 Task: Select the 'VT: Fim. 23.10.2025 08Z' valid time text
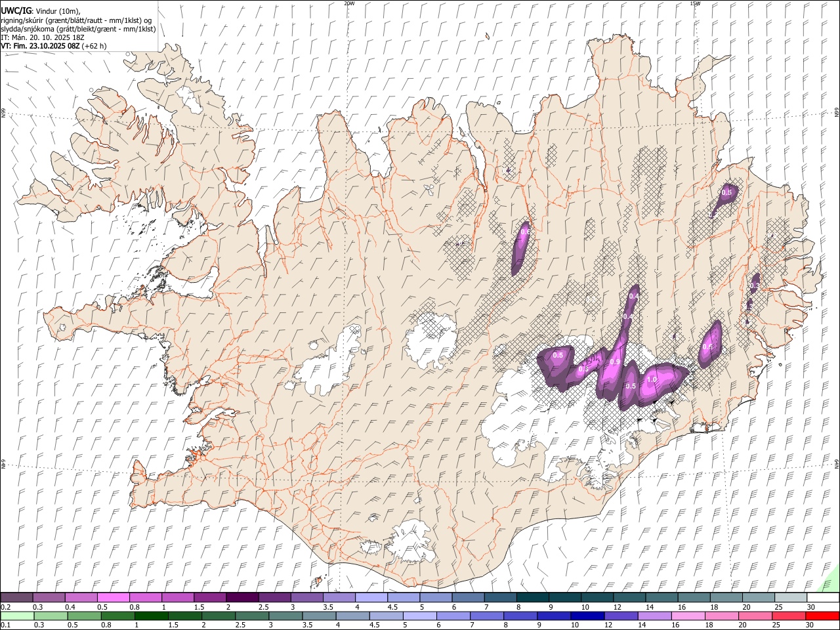(x=40, y=46)
